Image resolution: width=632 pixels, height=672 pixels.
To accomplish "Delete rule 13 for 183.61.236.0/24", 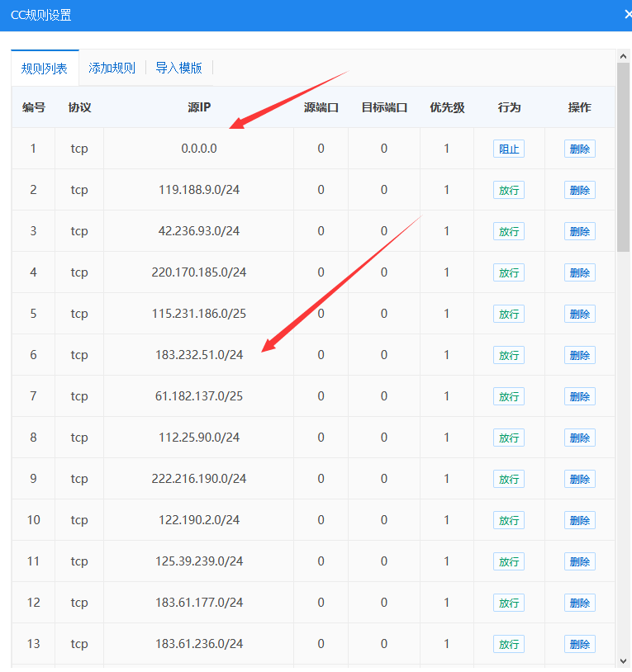I will [x=580, y=645].
